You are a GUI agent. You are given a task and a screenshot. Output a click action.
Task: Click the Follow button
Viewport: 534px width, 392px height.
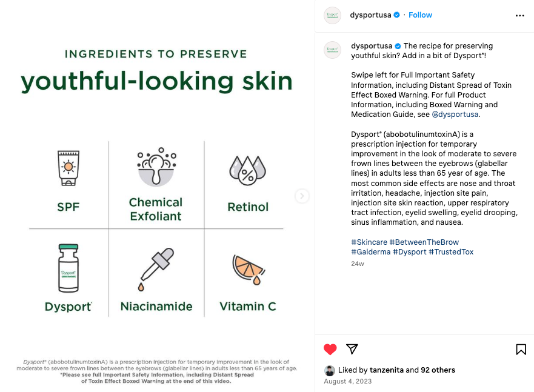point(420,15)
